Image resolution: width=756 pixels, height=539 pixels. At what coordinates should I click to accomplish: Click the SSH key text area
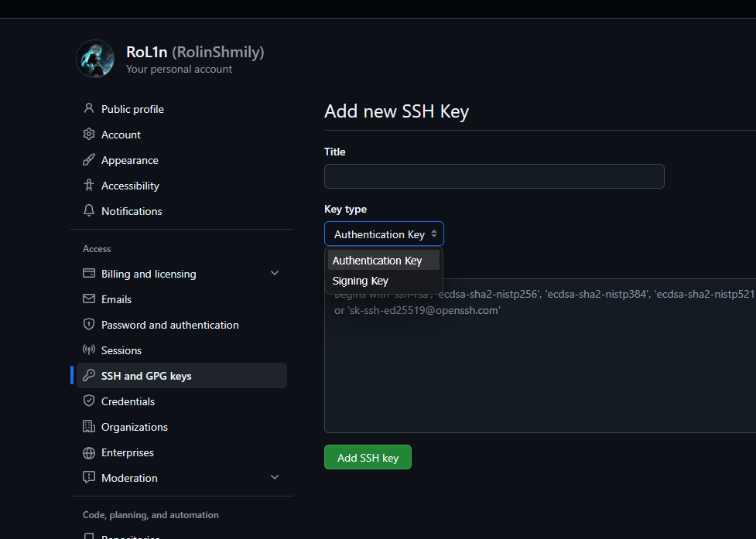pyautogui.click(x=540, y=356)
